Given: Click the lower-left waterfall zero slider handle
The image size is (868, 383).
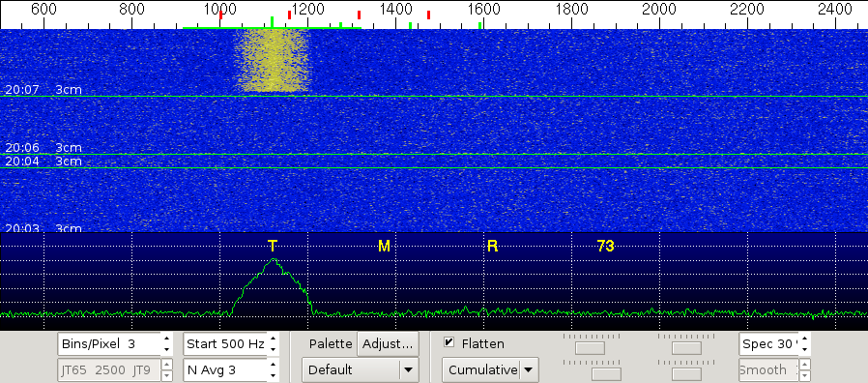Looking at the screenshot, I should point(606,374).
